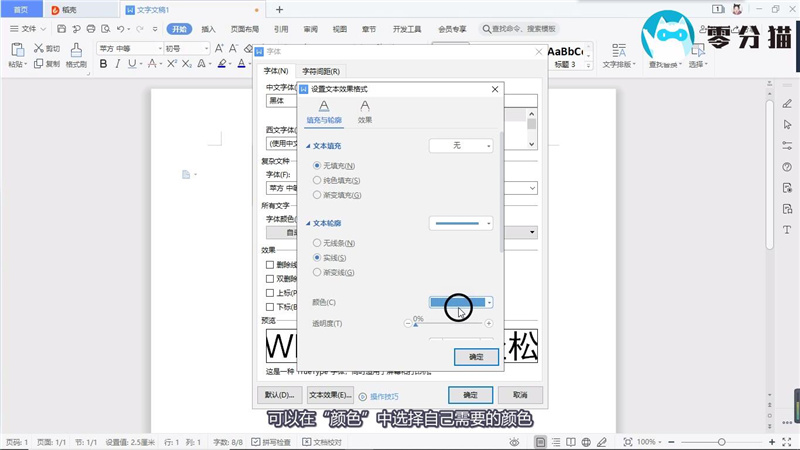800x450 pixels.
Task: Click the Paste clipboard icon
Action: point(17,49)
